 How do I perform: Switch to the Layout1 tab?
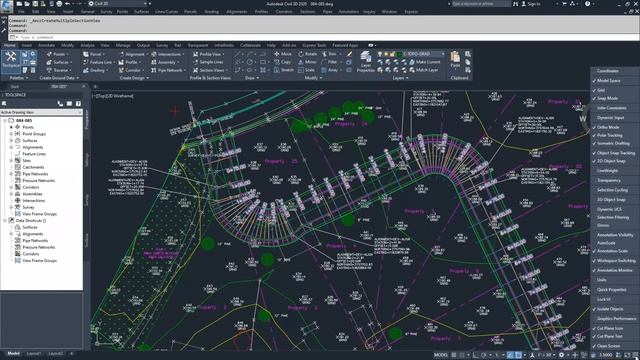point(34,353)
